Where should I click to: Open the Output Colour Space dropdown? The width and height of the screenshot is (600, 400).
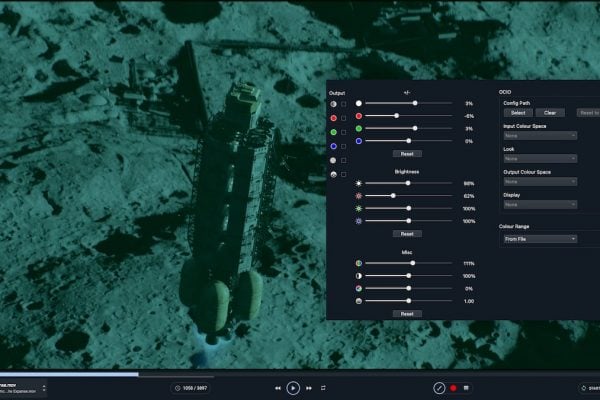pos(540,182)
